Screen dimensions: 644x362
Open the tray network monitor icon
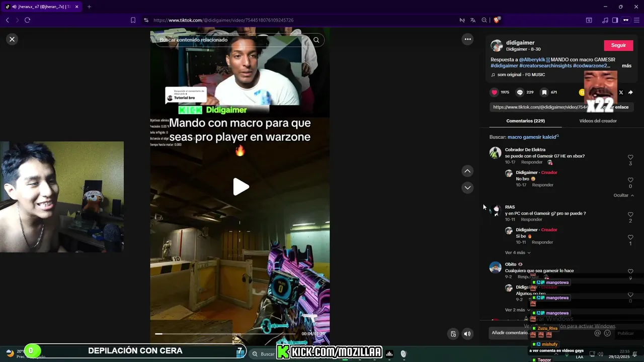click(592, 354)
